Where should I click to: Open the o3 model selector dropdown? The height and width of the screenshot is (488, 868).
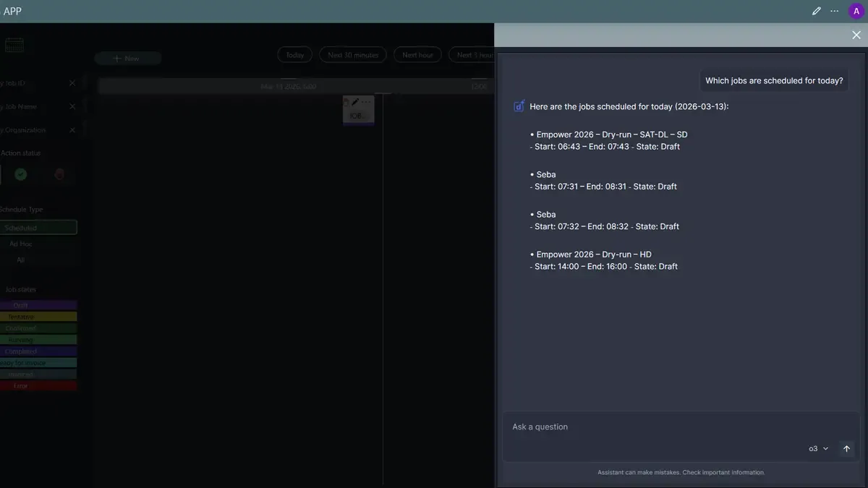pyautogui.click(x=819, y=449)
